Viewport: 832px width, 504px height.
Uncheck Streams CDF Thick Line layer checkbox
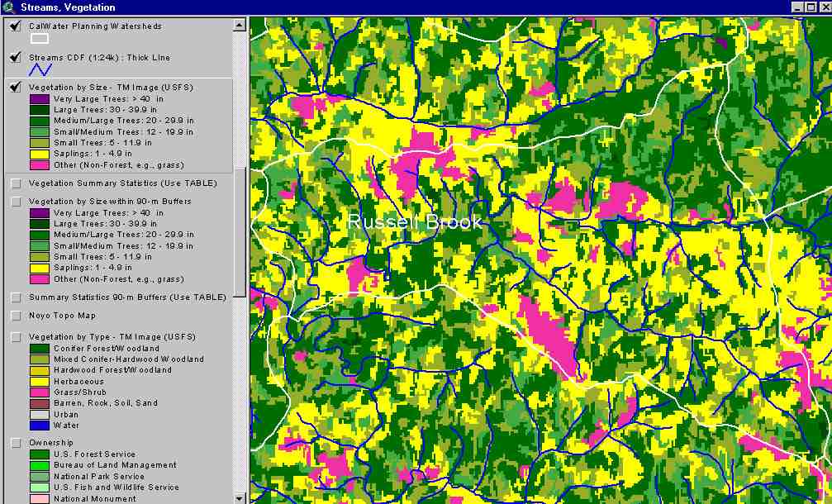point(16,57)
